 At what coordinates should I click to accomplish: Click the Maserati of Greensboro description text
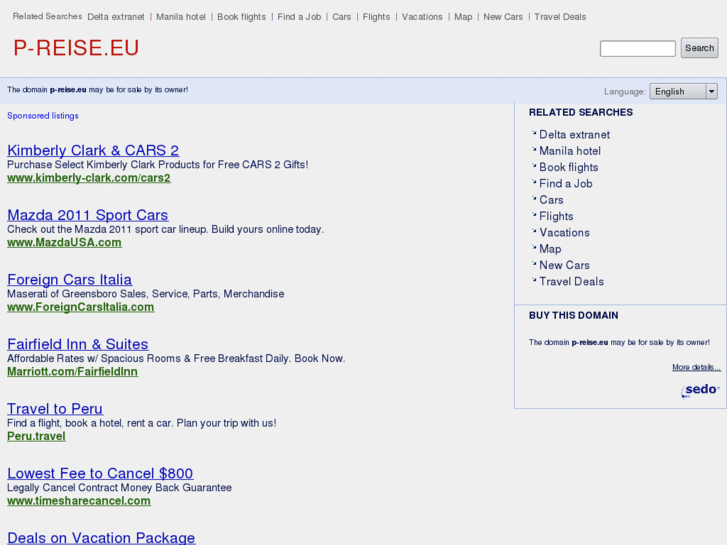[146, 294]
